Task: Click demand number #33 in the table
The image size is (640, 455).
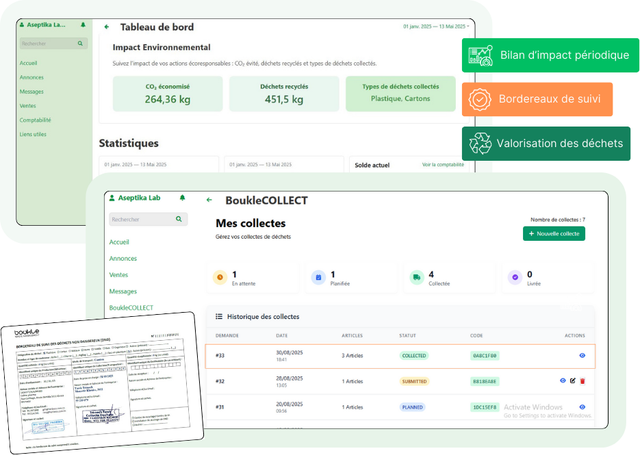Action: click(220, 355)
